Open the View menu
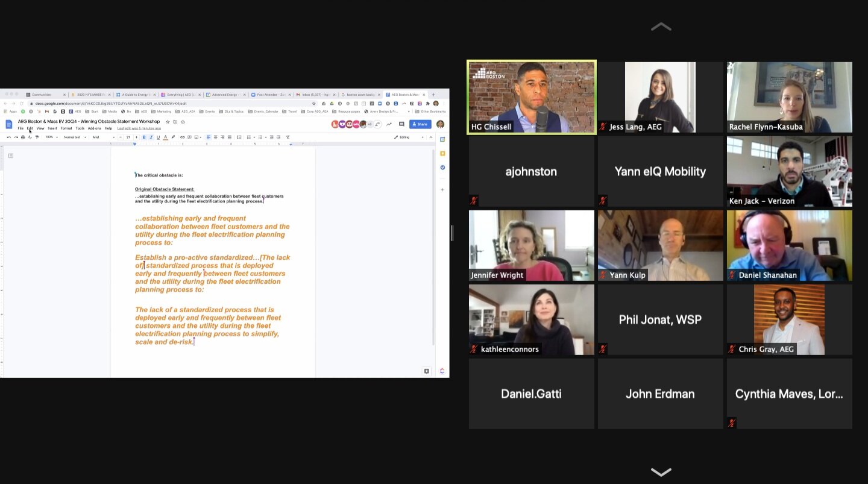 (40, 128)
